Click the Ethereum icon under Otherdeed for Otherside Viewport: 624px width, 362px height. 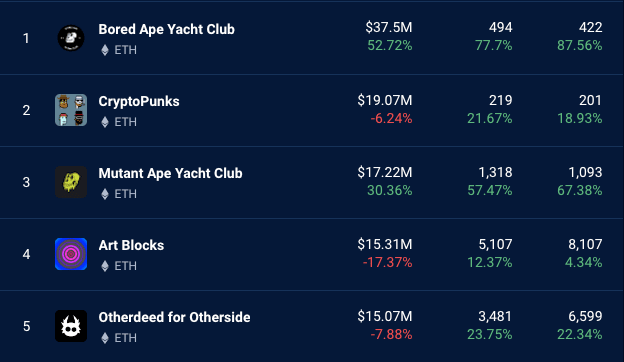coord(105,338)
